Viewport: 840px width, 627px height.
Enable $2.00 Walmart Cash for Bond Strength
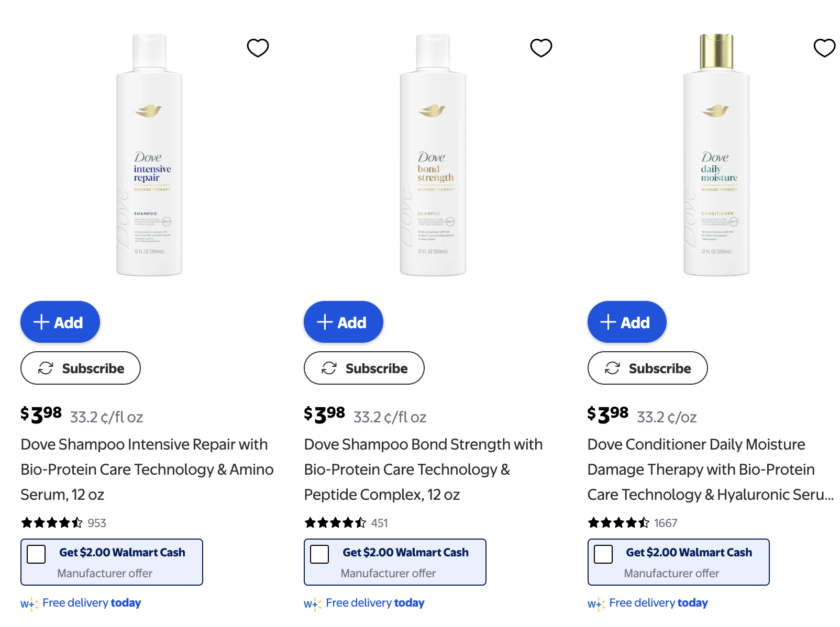pos(319,554)
